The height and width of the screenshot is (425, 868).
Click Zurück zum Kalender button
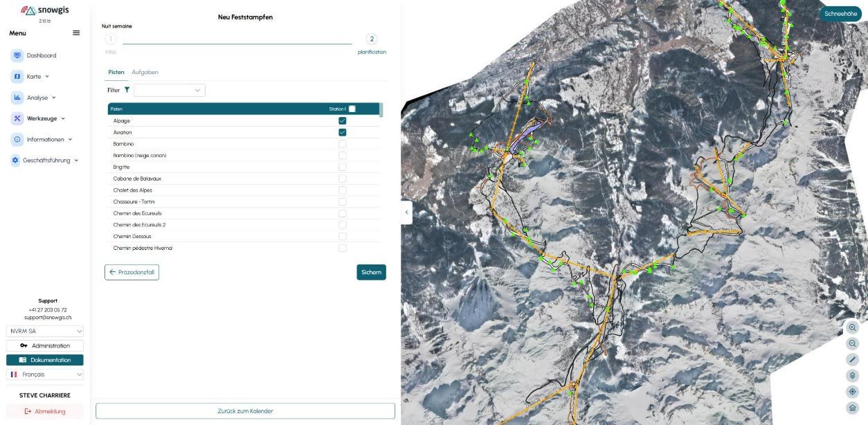(245, 411)
